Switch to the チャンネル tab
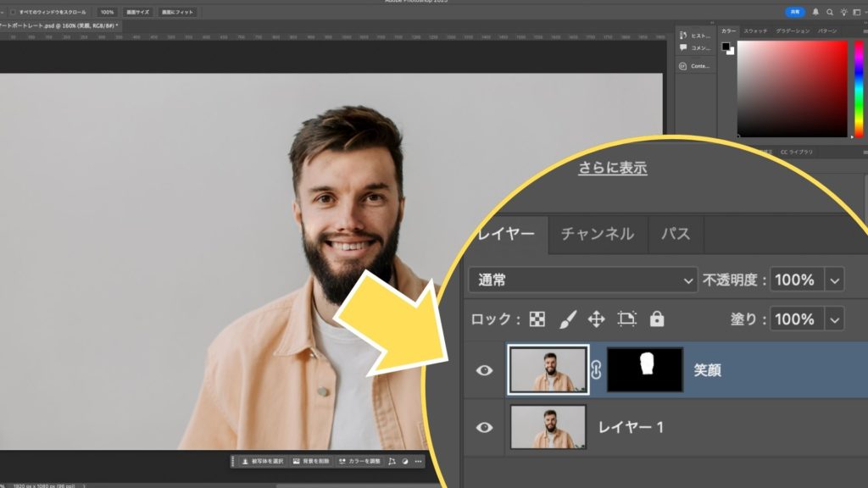 point(598,234)
